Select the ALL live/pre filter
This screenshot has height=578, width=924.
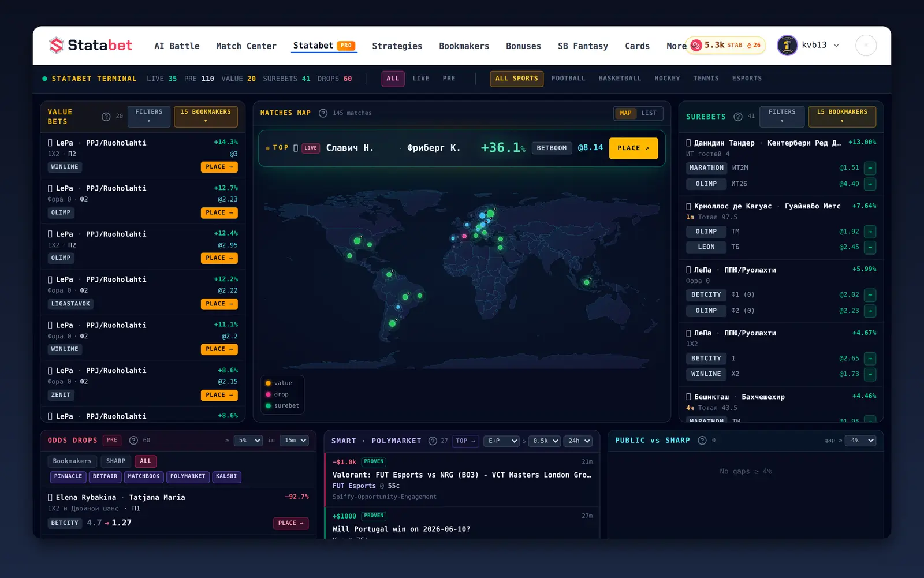pos(393,79)
